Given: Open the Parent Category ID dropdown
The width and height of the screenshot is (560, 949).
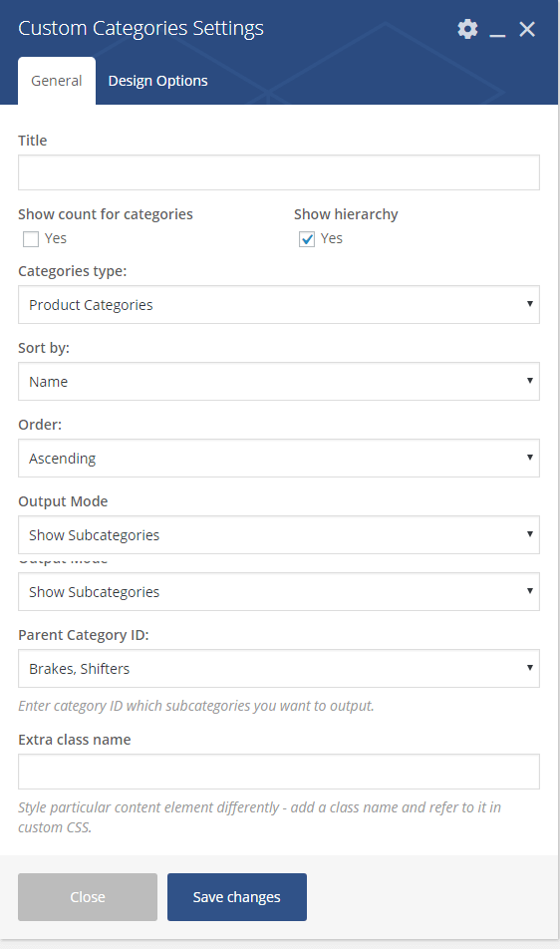Looking at the screenshot, I should (279, 669).
